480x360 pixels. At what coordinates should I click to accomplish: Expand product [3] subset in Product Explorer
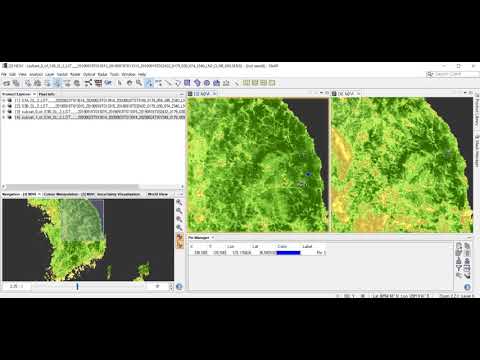[4, 112]
